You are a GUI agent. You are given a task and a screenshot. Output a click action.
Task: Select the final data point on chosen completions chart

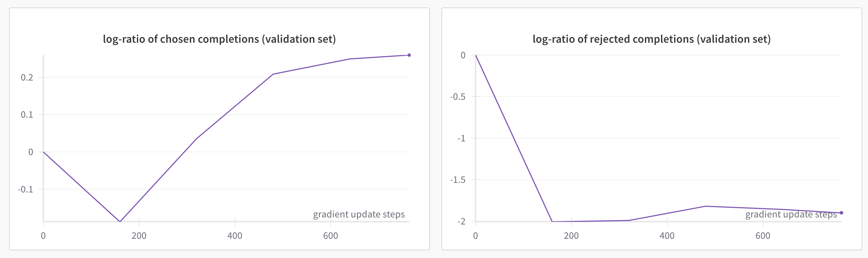point(409,55)
